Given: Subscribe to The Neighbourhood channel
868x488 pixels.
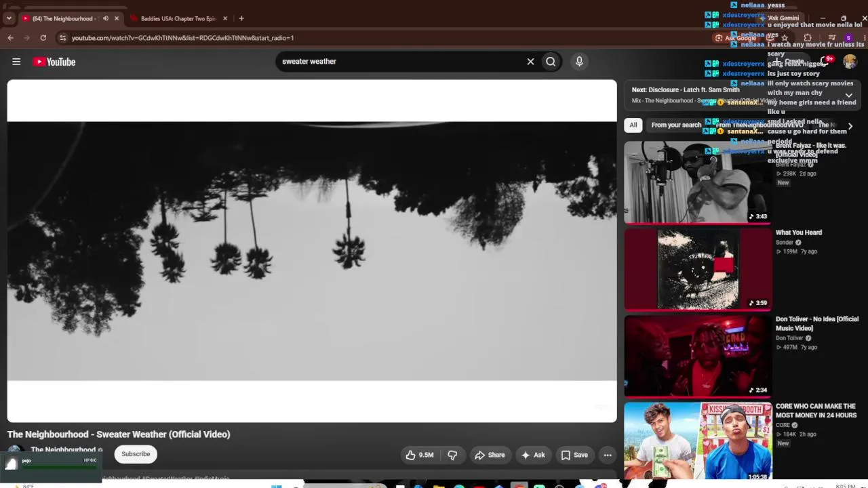Looking at the screenshot, I should click(x=136, y=454).
